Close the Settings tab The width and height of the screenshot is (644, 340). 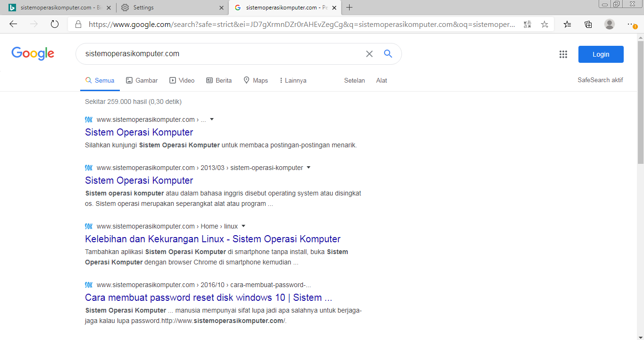pos(222,8)
